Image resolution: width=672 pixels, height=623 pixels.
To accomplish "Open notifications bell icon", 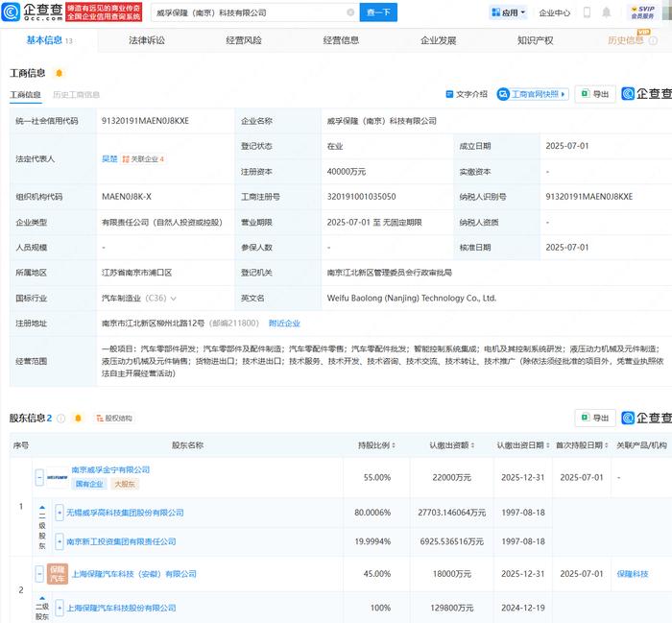I will click(606, 12).
